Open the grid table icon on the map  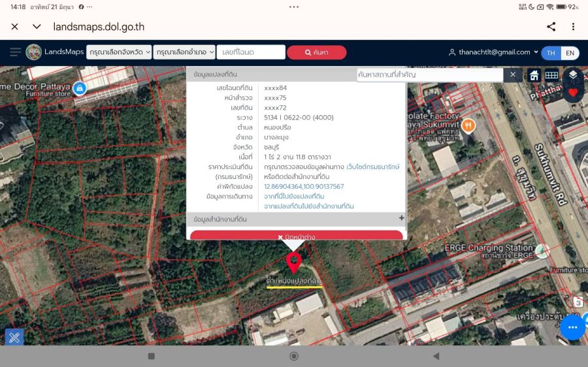coord(551,75)
